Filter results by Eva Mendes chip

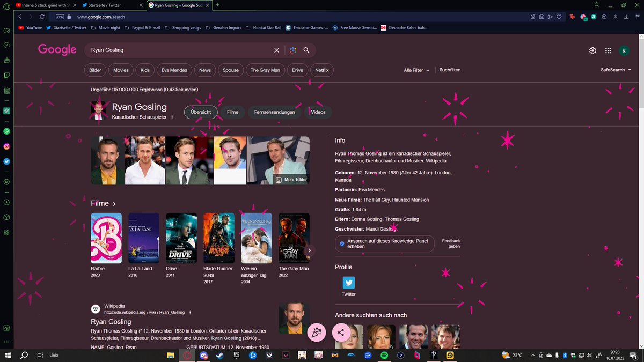(174, 70)
